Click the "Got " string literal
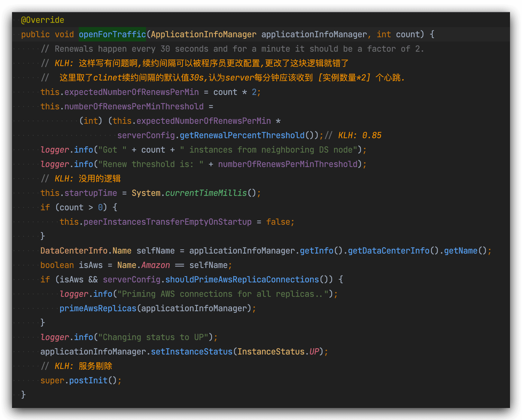 112,150
